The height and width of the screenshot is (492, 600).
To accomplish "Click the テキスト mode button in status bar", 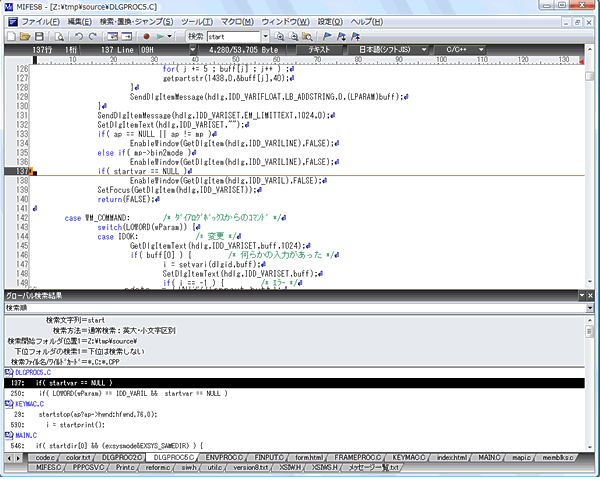I will coord(320,50).
